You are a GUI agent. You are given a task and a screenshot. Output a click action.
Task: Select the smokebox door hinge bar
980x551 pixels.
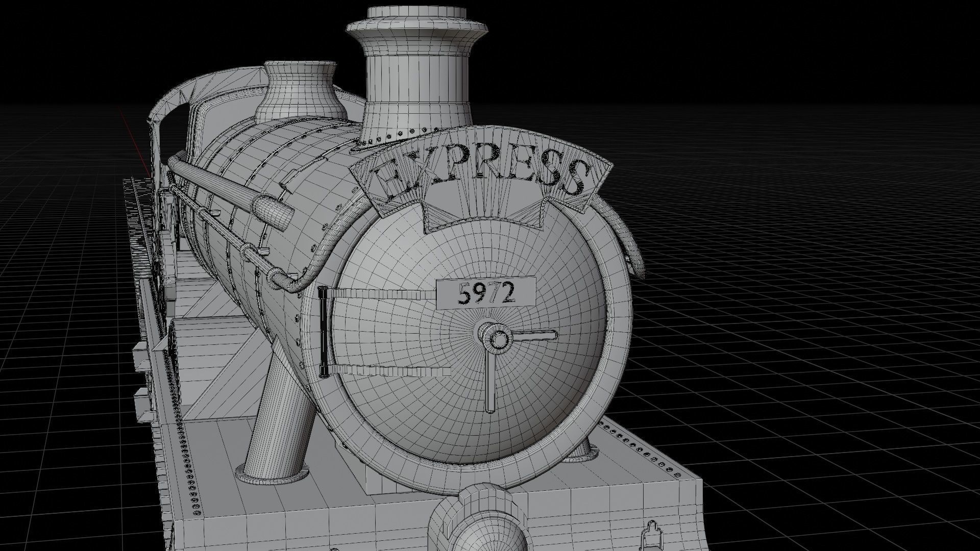coord(323,332)
